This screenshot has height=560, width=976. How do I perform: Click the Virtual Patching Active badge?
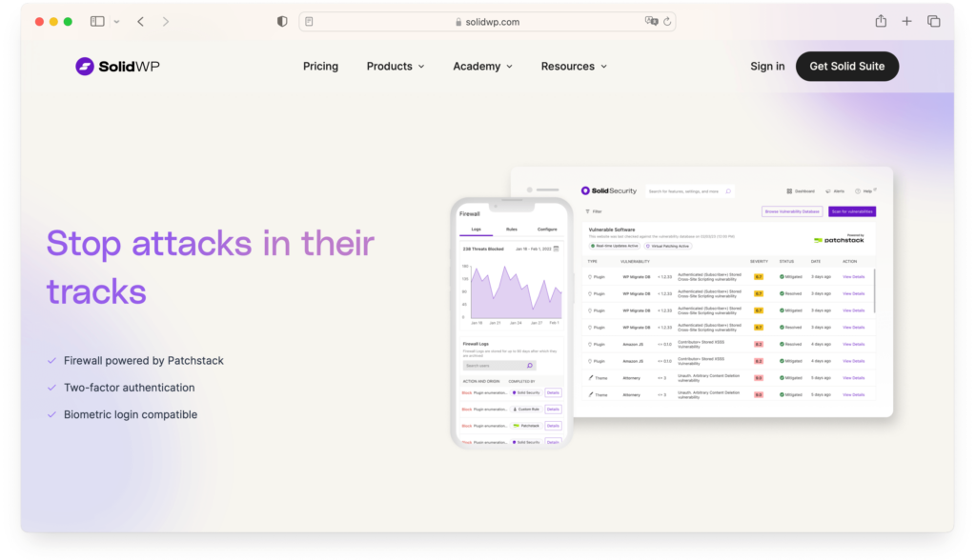click(x=668, y=247)
